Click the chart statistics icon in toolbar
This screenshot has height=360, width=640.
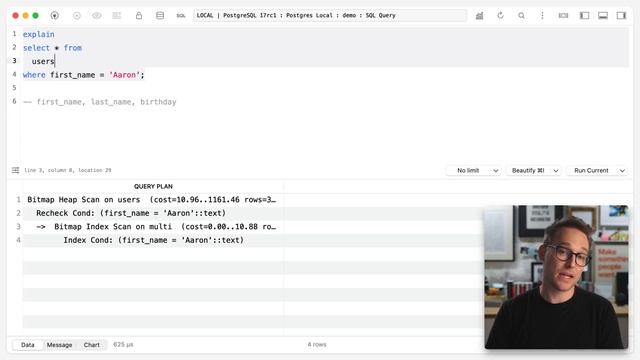pos(480,16)
